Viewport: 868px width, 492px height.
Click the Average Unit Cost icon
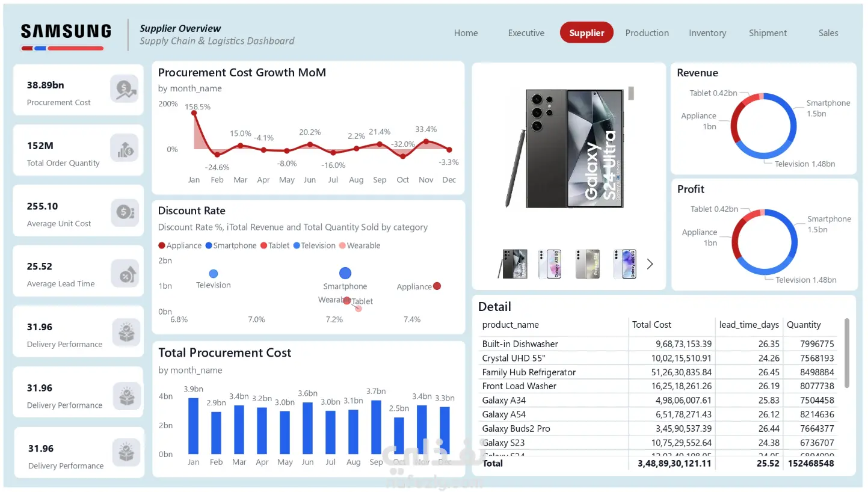pyautogui.click(x=125, y=211)
